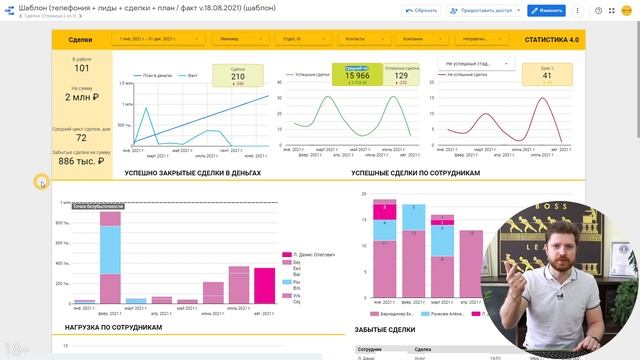
Task: Open the help question mark icon
Action: [598, 11]
